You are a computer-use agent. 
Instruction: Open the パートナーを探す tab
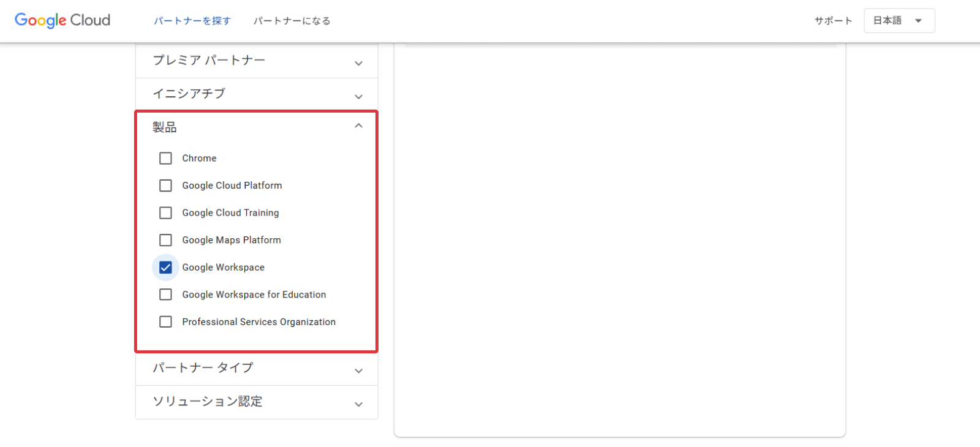coord(192,21)
